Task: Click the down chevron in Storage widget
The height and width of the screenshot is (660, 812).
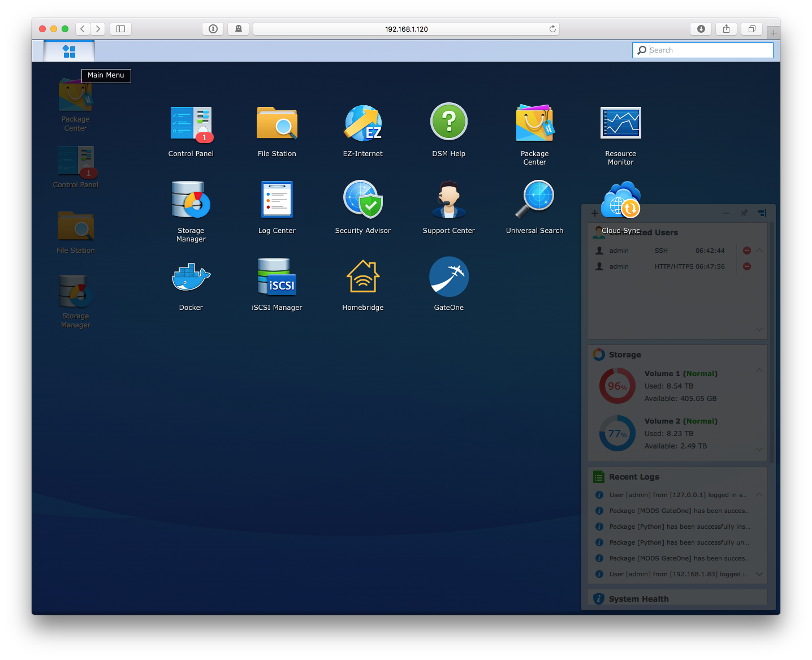Action: 759,450
